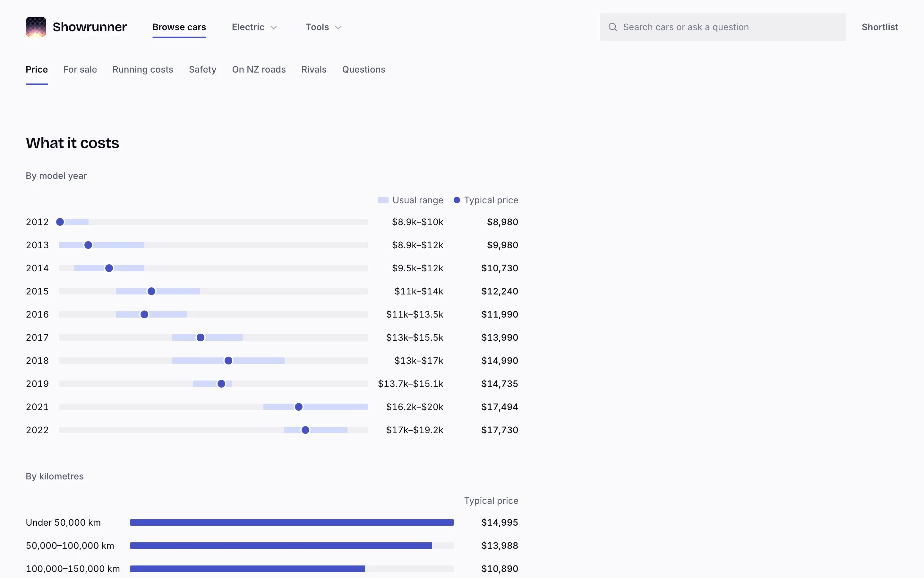The image size is (924, 578).
Task: Switch to the For sale tab
Action: point(80,70)
